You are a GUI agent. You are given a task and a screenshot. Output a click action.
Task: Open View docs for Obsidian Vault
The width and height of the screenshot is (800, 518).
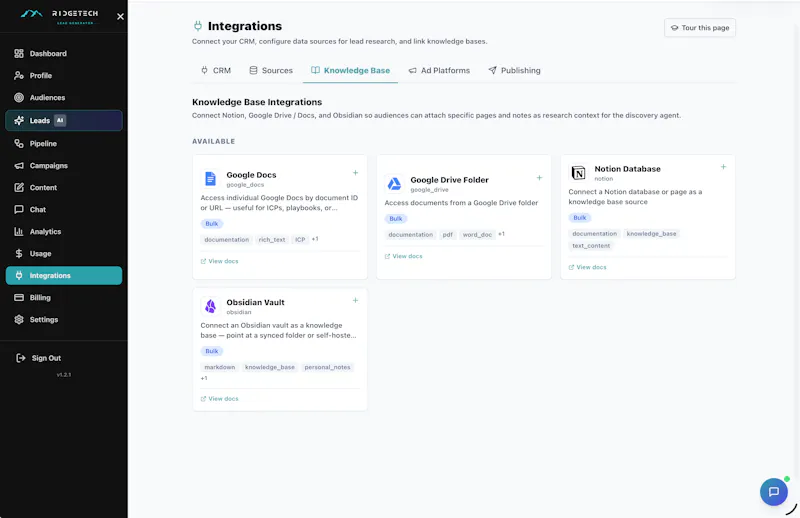(x=219, y=399)
